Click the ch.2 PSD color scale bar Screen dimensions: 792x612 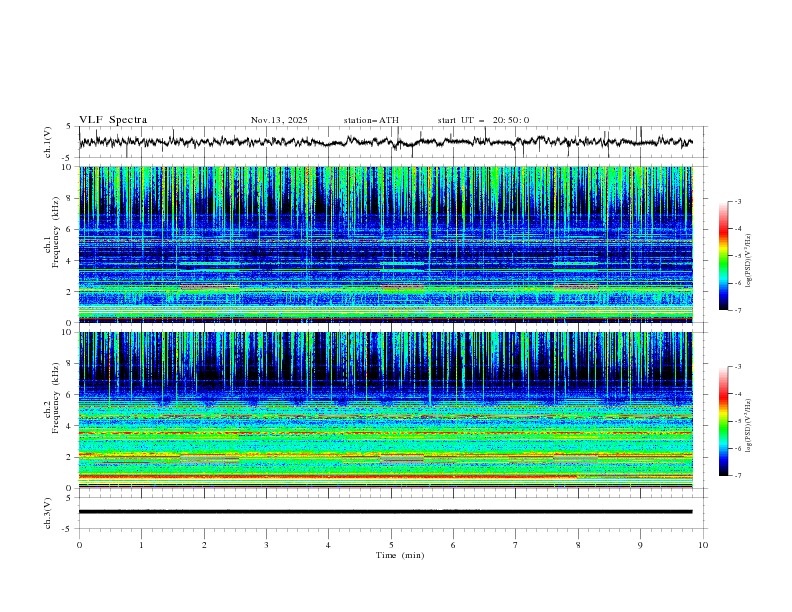pos(723,421)
